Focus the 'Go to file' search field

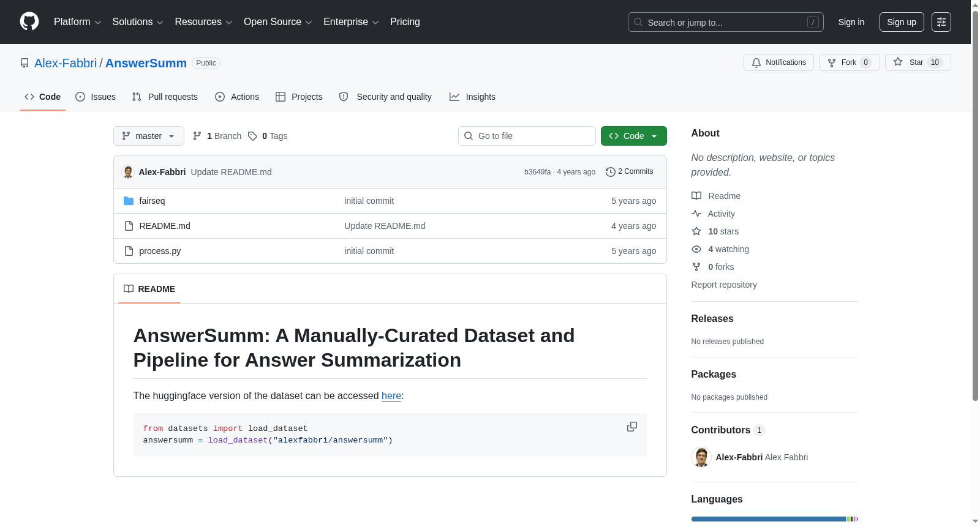[x=527, y=136]
